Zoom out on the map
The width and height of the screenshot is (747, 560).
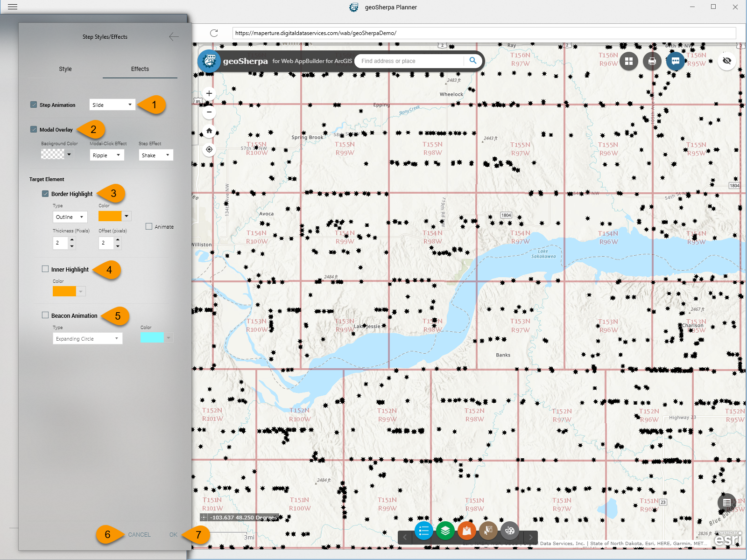point(209,112)
